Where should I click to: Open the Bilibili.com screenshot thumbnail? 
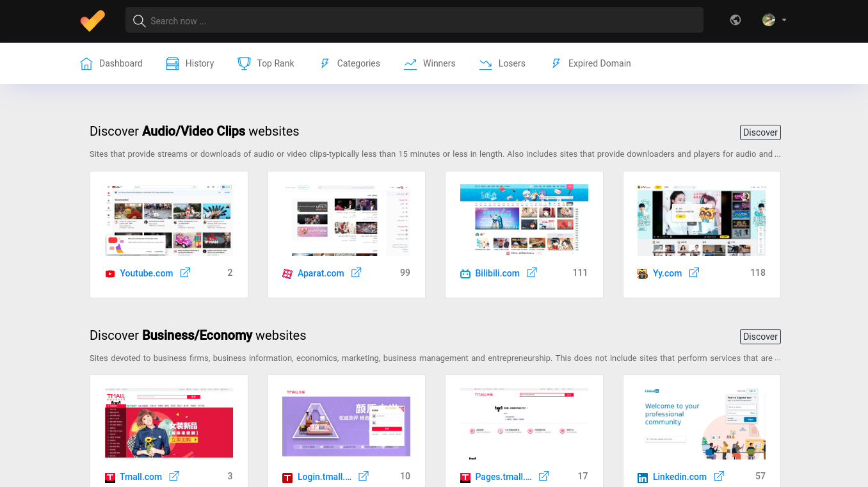(524, 220)
